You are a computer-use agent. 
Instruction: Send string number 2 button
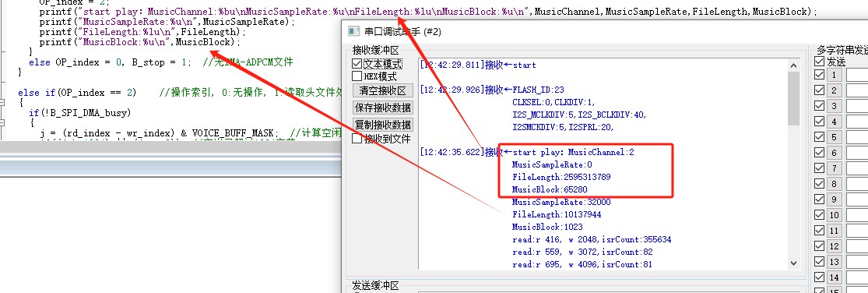point(835,91)
